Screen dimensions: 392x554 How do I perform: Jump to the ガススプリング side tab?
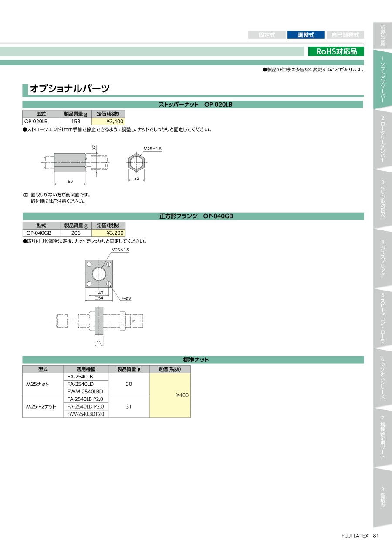click(382, 258)
